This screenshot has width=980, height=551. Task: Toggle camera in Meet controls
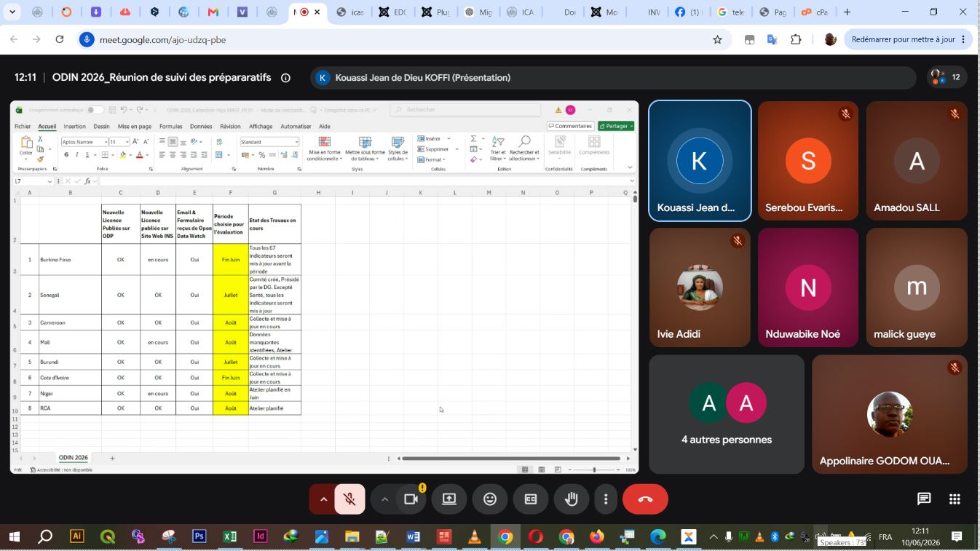pos(411,499)
